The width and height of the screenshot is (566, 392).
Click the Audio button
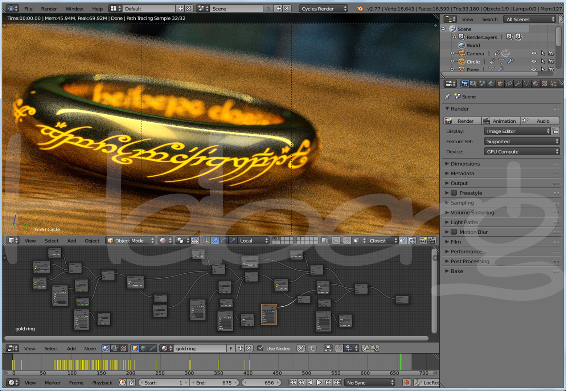point(540,121)
